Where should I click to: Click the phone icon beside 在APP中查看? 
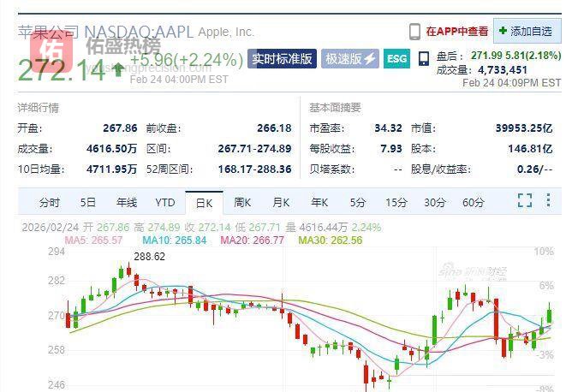pyautogui.click(x=414, y=32)
